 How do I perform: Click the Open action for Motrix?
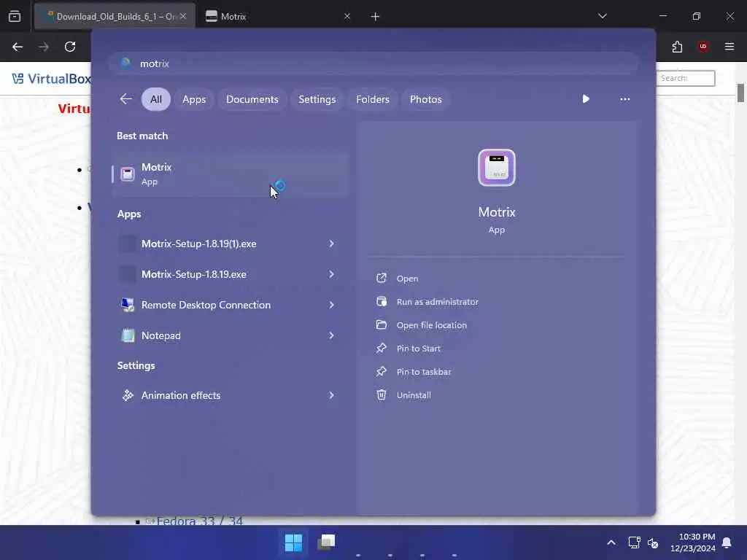coord(407,279)
